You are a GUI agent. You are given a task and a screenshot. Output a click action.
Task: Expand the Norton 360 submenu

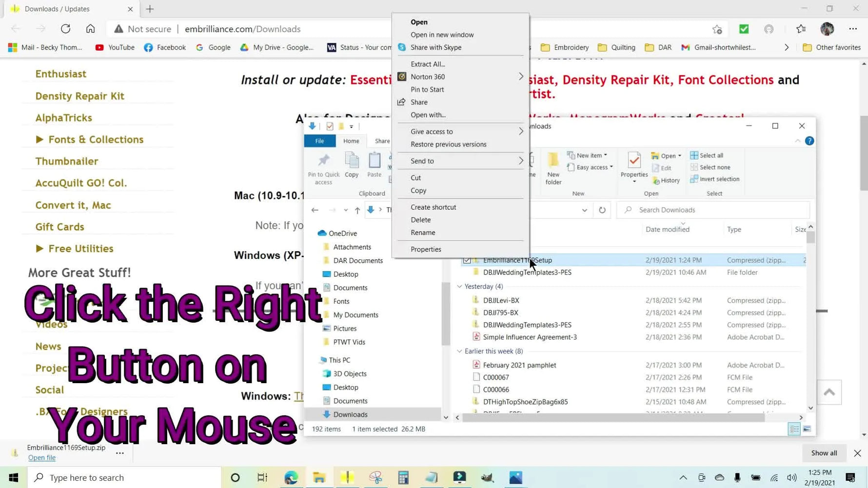tap(521, 77)
